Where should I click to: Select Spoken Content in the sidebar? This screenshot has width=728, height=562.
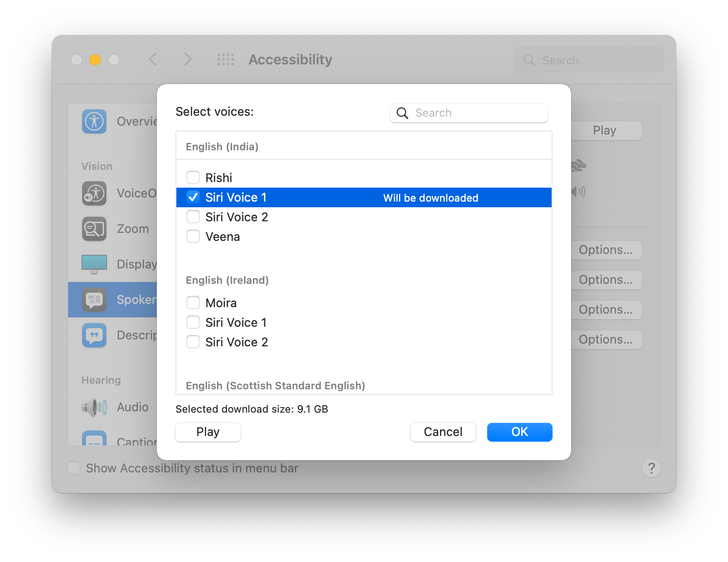coord(113,300)
